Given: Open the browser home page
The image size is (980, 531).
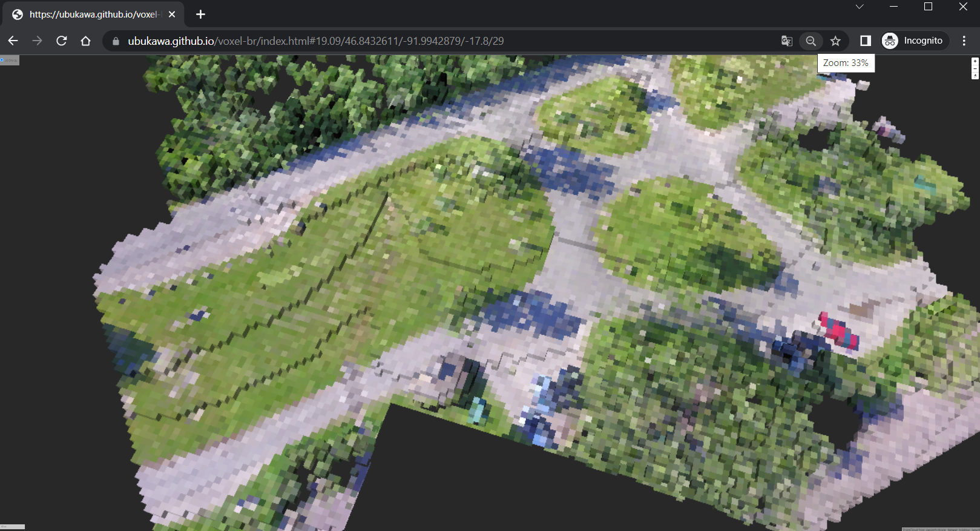Looking at the screenshot, I should (86, 41).
